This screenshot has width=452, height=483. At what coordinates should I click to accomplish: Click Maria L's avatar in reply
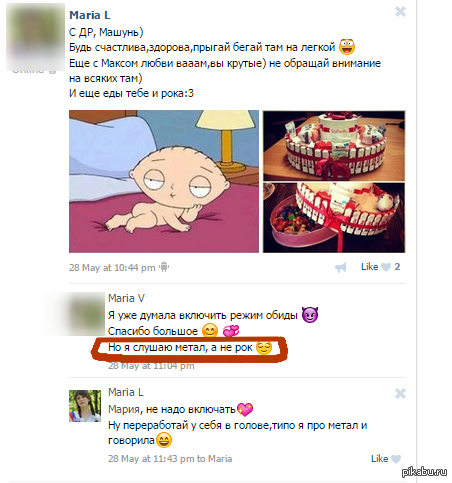pyautogui.click(x=85, y=406)
